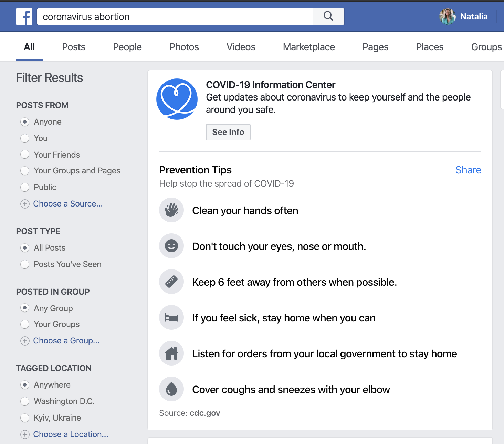The width and height of the screenshot is (504, 444).
Task: Click the TAGGED LOCATION section label
Action: [54, 368]
